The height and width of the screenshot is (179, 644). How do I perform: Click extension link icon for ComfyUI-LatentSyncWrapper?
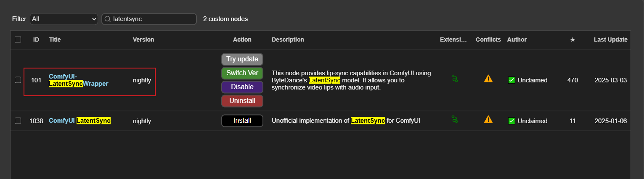click(x=454, y=79)
